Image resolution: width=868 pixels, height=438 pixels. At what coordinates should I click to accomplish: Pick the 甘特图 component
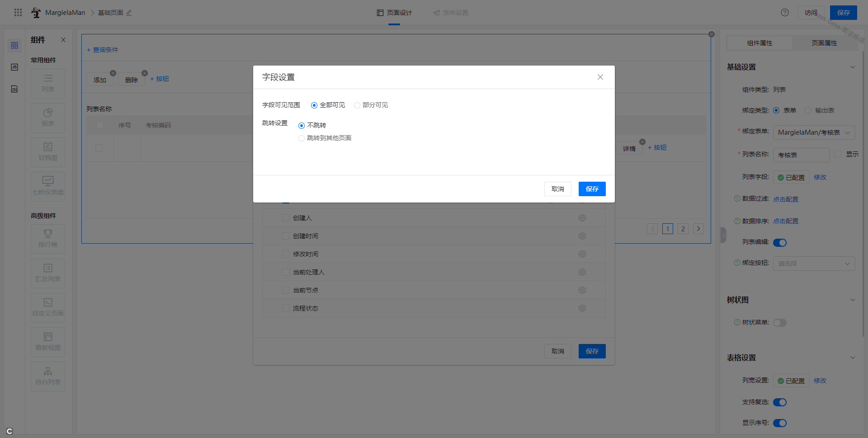click(48, 152)
